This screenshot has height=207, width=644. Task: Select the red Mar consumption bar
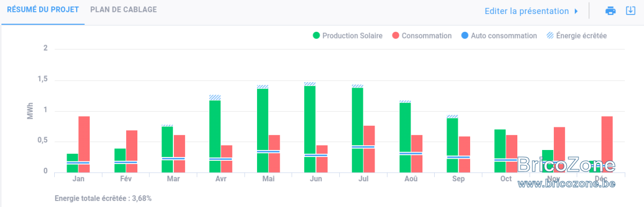[x=179, y=154]
